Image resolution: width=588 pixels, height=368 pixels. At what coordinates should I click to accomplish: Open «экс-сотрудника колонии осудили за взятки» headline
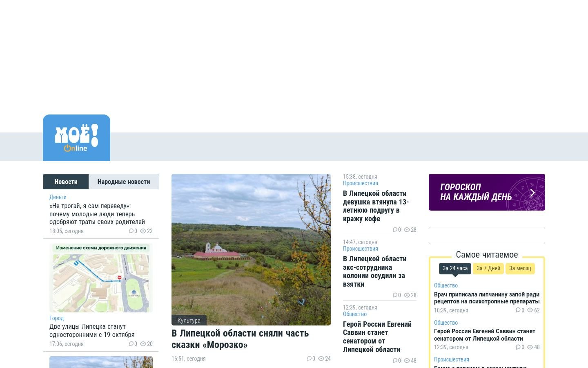pyautogui.click(x=375, y=272)
